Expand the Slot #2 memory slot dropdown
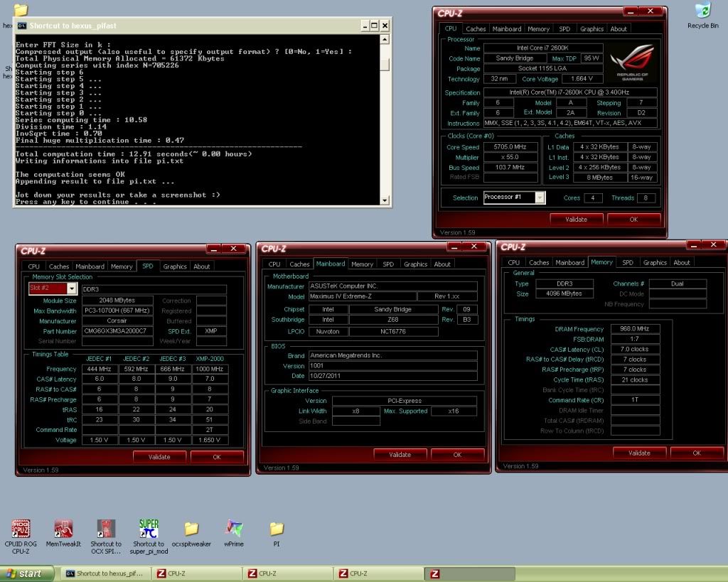 [71, 289]
